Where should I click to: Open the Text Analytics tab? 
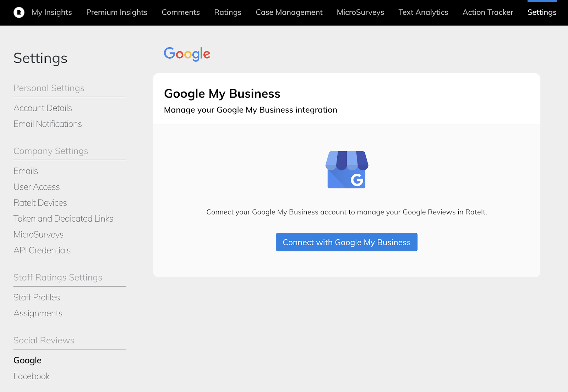pyautogui.click(x=423, y=12)
